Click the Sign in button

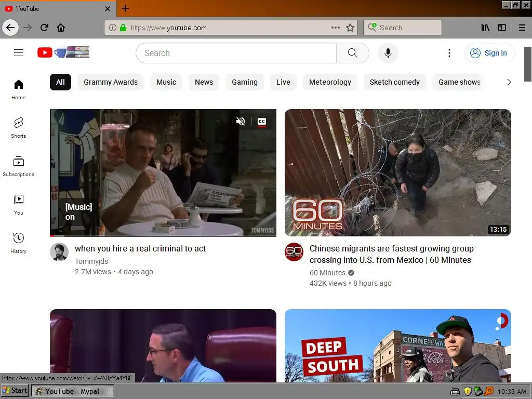(x=489, y=53)
